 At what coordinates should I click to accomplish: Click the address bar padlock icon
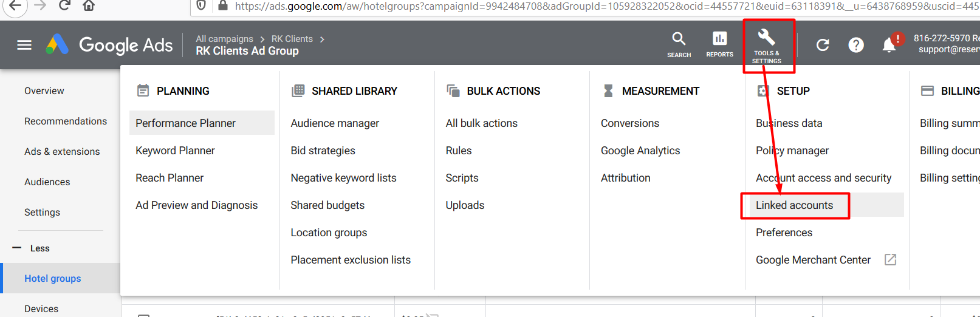click(223, 5)
